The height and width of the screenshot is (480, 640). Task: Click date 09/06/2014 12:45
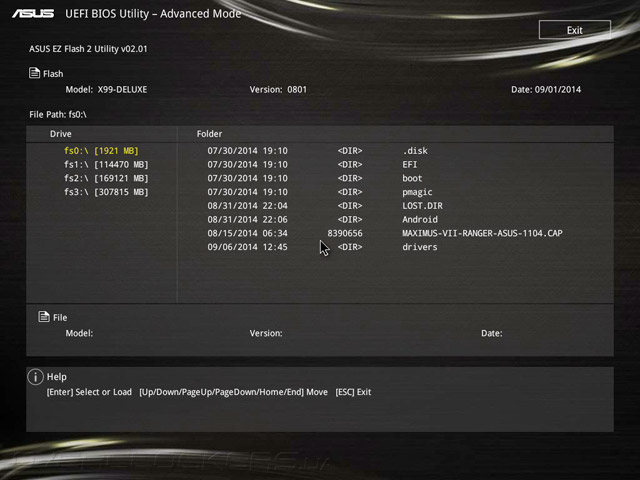[247, 247]
